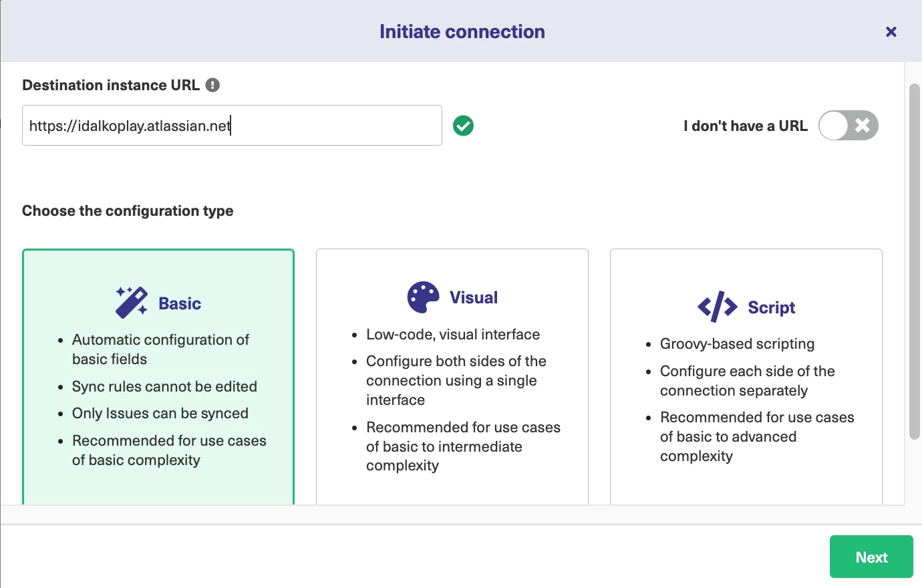Click "Sync rules cannot be edited" text
922x588 pixels.
164,386
